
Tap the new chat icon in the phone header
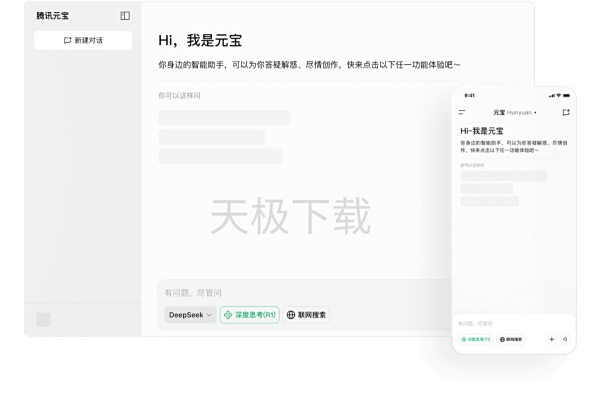click(x=566, y=112)
